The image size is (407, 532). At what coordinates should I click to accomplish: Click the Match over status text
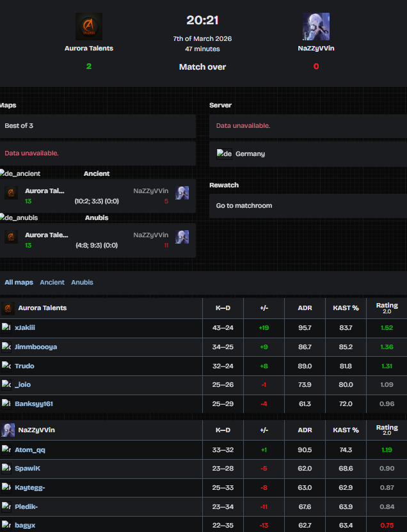coord(202,67)
